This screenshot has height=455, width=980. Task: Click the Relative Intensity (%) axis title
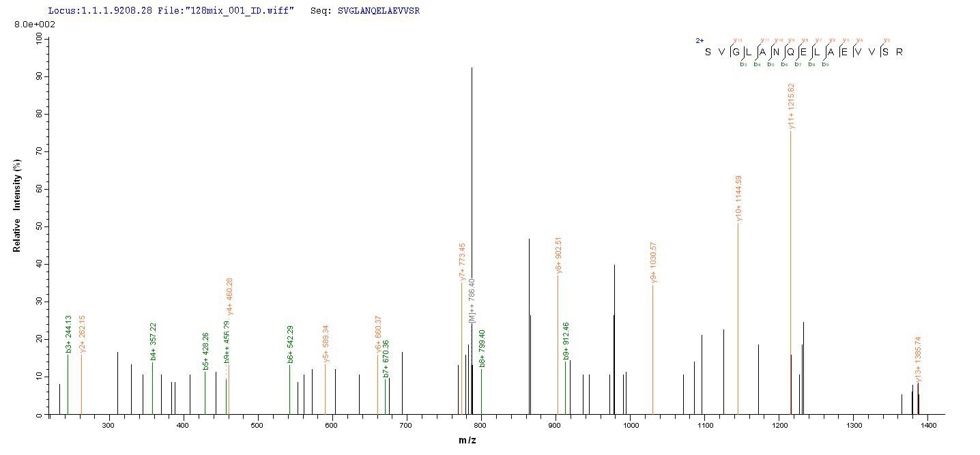(16, 206)
